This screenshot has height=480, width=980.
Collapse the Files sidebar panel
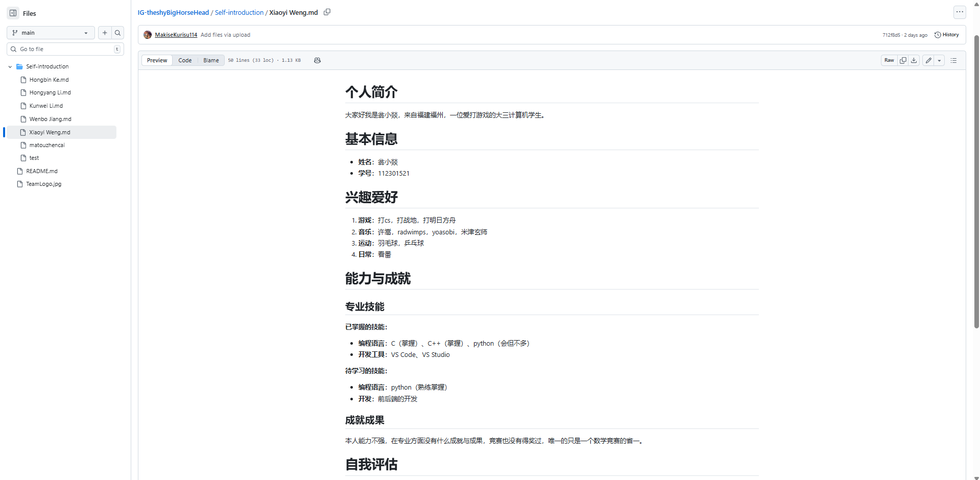13,13
